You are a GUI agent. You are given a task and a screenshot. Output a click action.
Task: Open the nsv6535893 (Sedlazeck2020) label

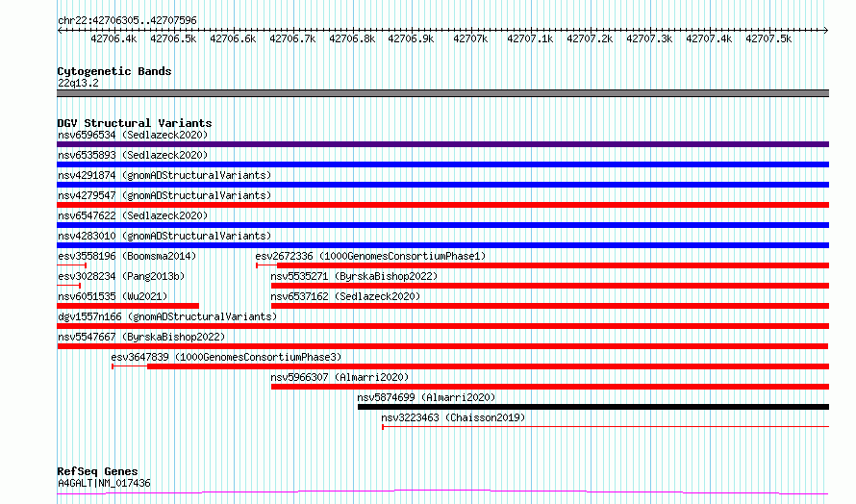[133, 155]
